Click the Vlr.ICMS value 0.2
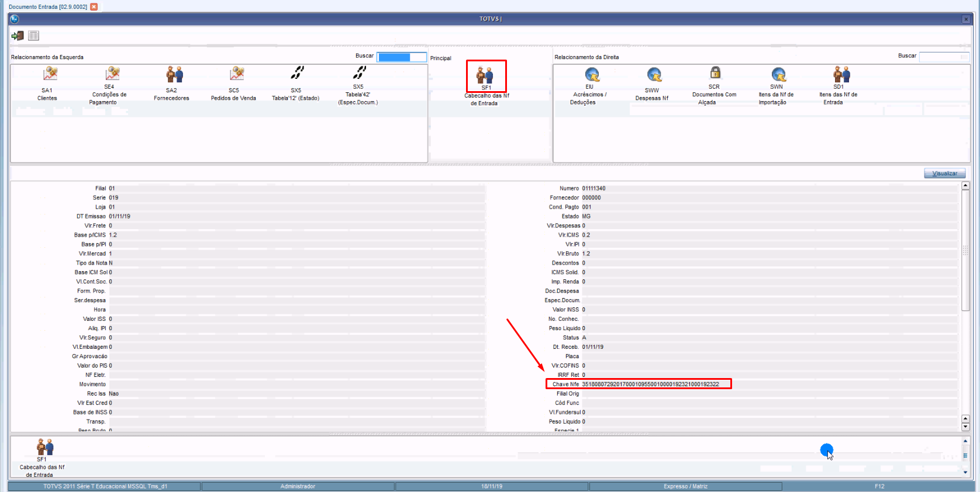Image resolution: width=980 pixels, height=492 pixels. (586, 235)
